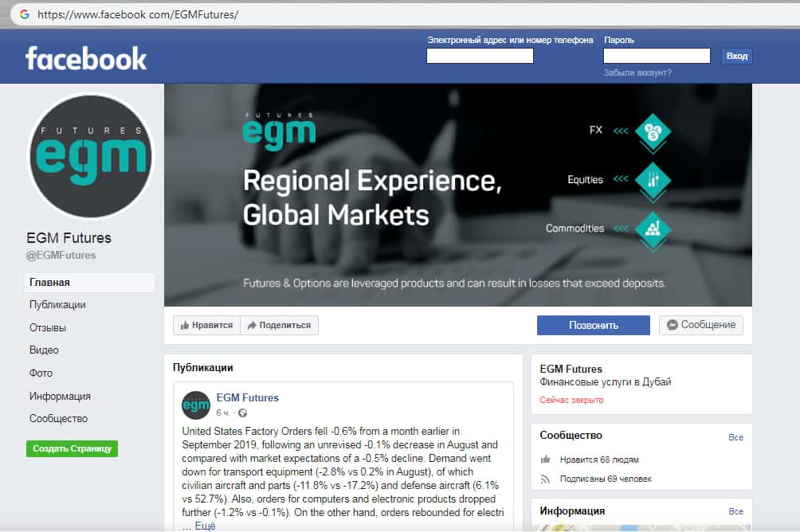Click the FX diamond icon on the cover
800x532 pixels.
653,131
